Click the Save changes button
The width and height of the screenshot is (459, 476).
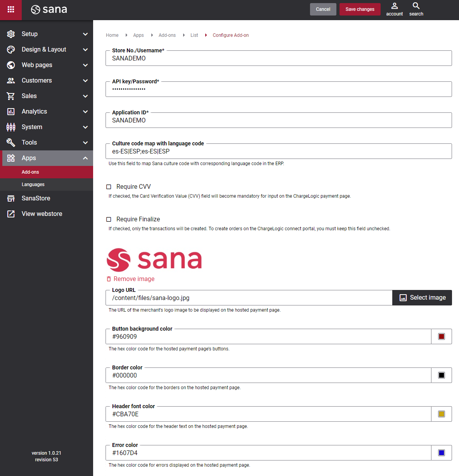(x=360, y=9)
